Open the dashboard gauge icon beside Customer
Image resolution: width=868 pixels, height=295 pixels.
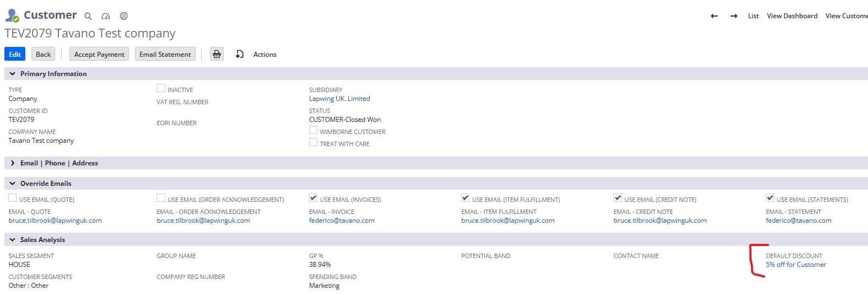[106, 17]
